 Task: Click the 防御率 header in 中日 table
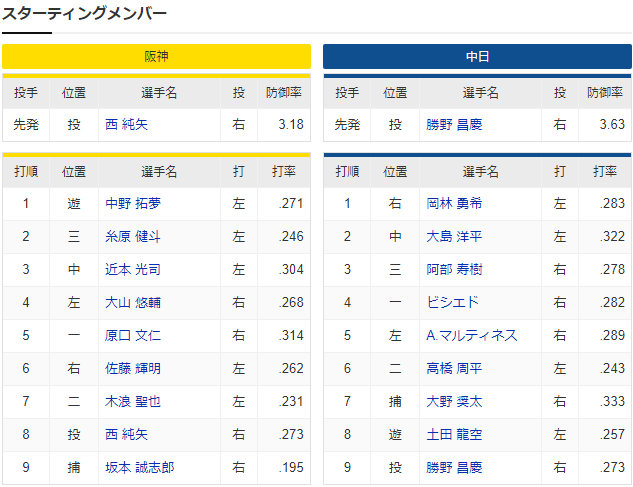point(605,93)
